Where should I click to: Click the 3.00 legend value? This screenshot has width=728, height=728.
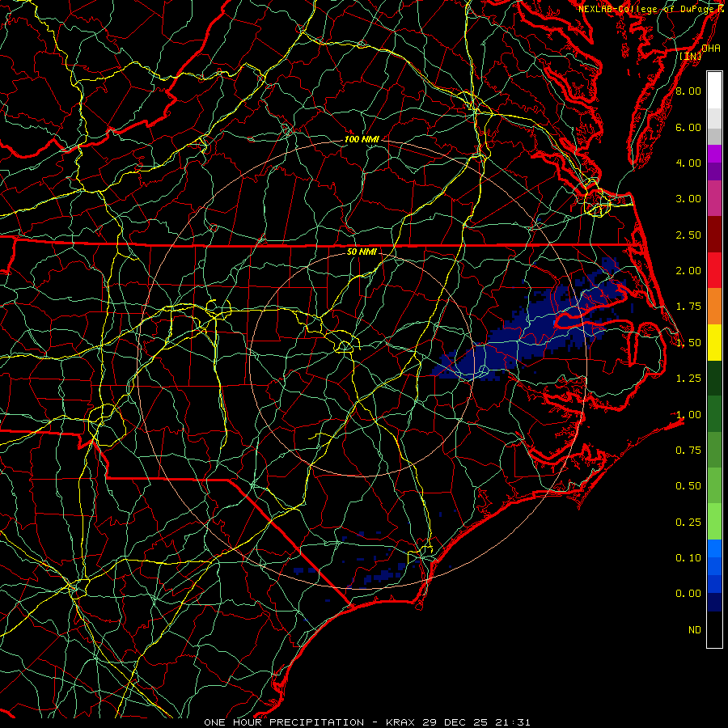[688, 199]
